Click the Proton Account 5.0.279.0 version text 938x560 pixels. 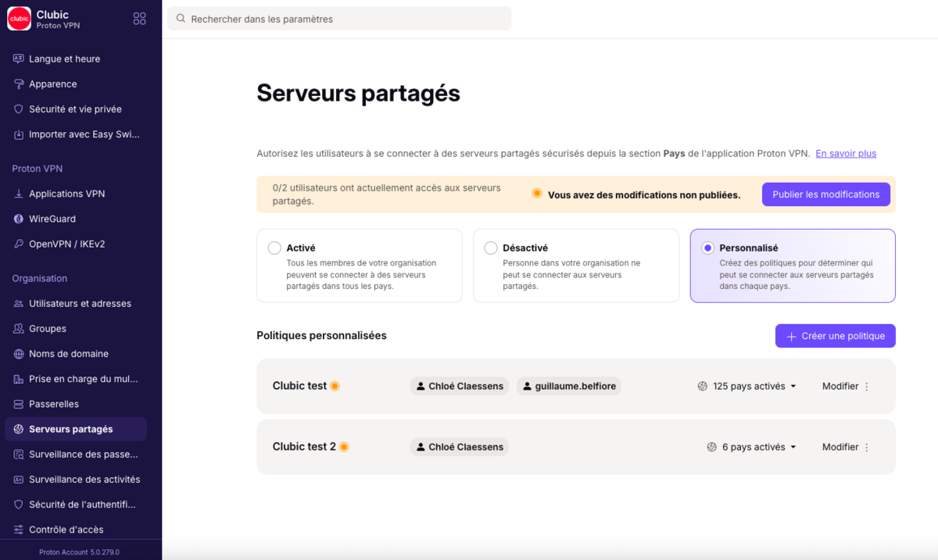click(80, 552)
